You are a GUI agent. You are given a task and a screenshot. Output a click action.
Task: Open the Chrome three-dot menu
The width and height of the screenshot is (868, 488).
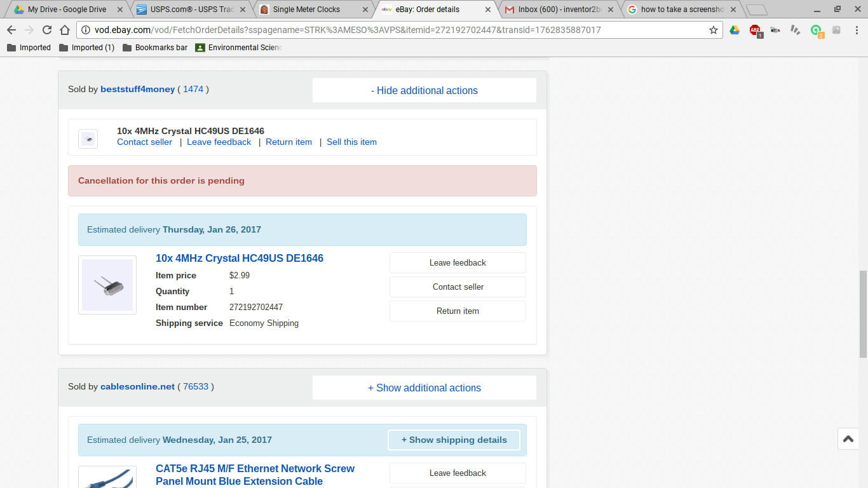[x=857, y=30]
